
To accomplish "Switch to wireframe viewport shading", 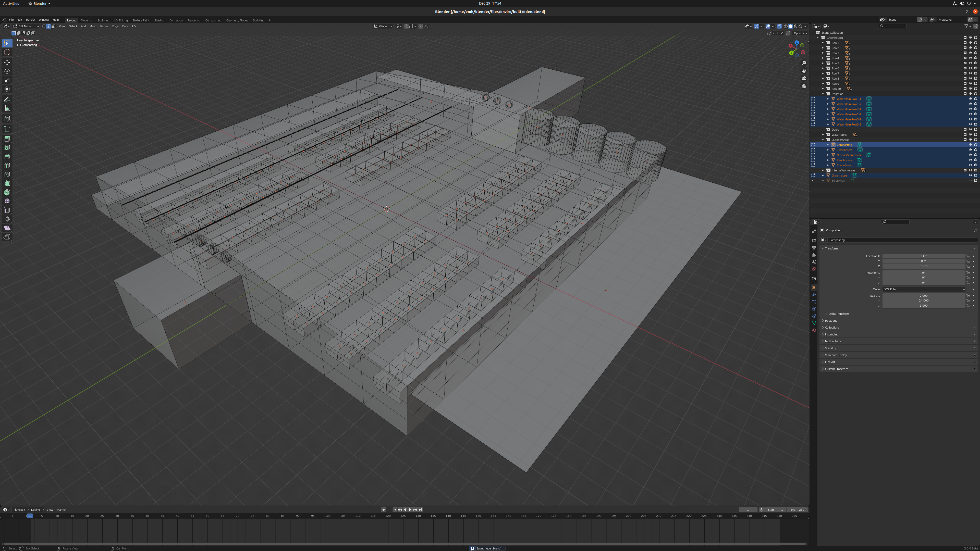I will tap(786, 26).
